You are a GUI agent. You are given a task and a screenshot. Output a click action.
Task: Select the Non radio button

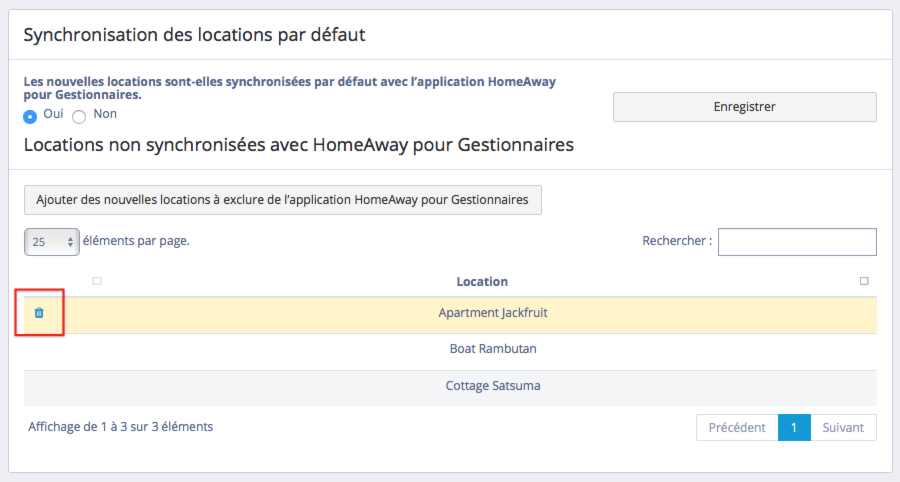click(79, 116)
